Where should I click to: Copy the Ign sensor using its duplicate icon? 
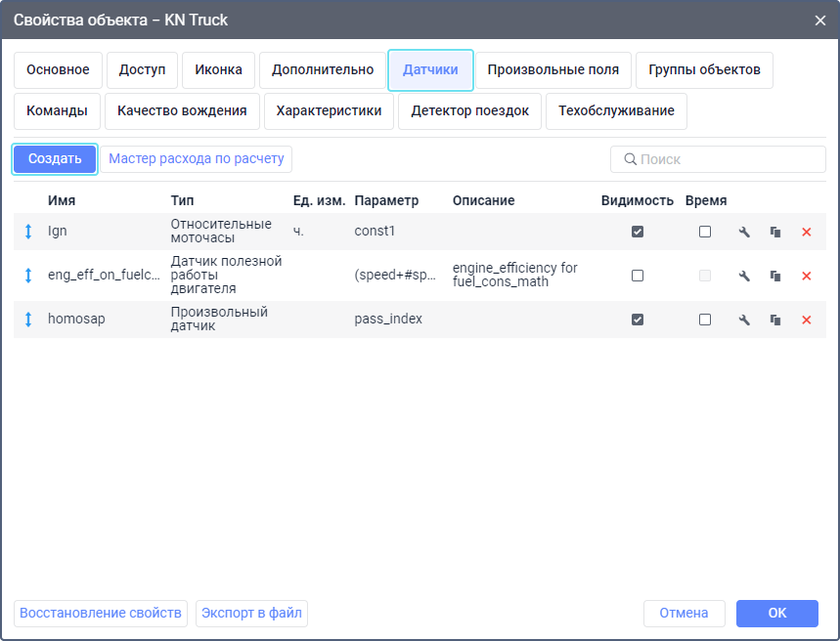tap(775, 233)
